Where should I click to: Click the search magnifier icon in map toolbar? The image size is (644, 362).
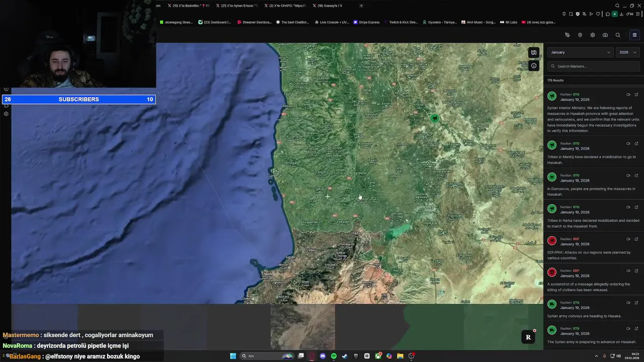click(x=618, y=35)
